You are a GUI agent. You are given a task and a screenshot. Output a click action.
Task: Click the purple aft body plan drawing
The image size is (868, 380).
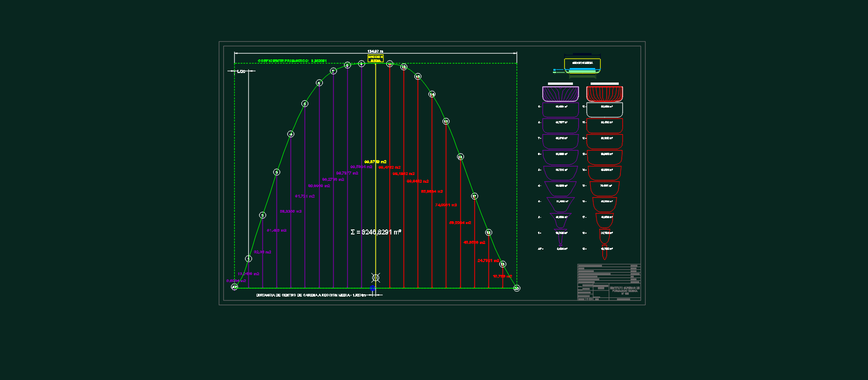click(561, 93)
